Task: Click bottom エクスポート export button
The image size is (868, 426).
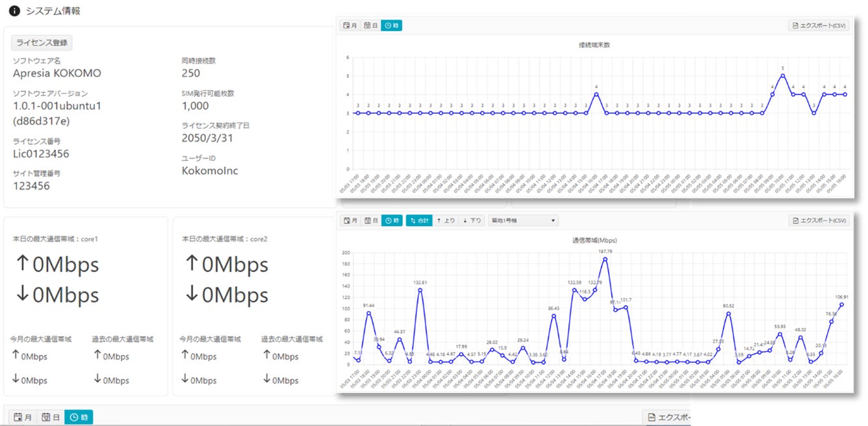Action: (x=666, y=417)
